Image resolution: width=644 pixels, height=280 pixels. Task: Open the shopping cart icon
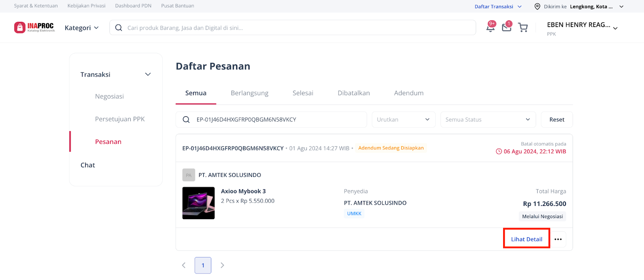pyautogui.click(x=523, y=27)
